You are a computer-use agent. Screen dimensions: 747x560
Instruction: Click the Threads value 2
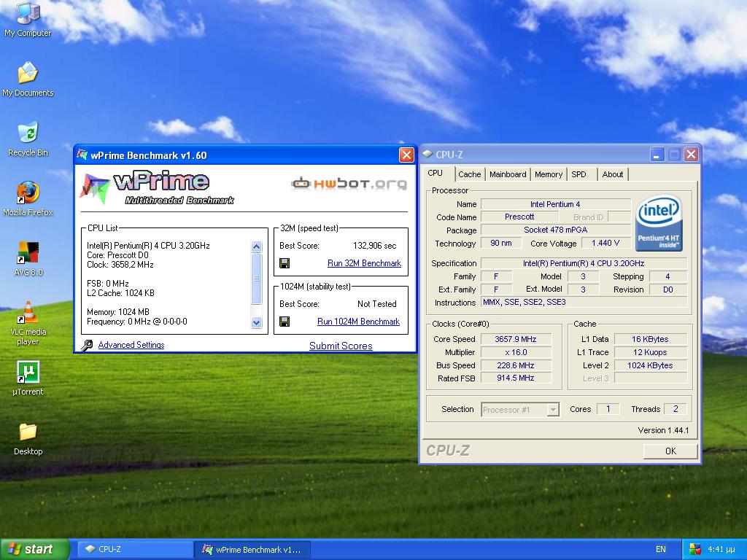coord(675,408)
